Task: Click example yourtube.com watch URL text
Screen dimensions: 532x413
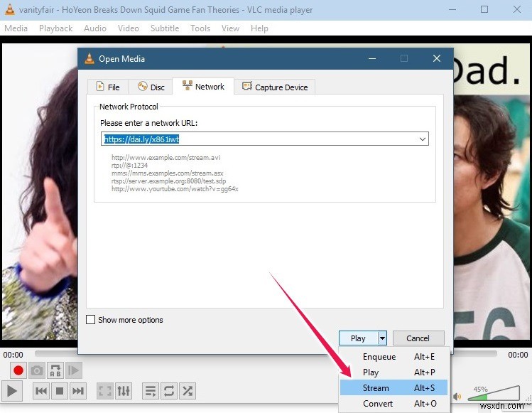Action: [175, 189]
